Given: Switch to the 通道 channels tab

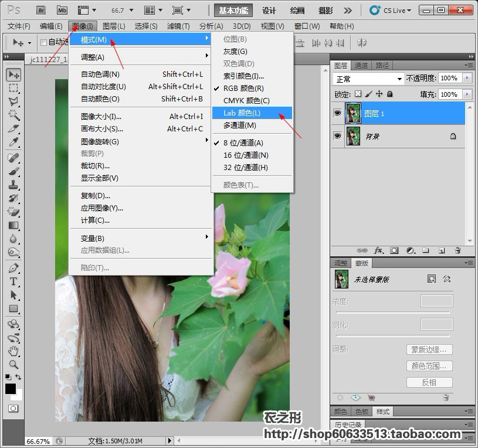Looking at the screenshot, I should (361, 66).
